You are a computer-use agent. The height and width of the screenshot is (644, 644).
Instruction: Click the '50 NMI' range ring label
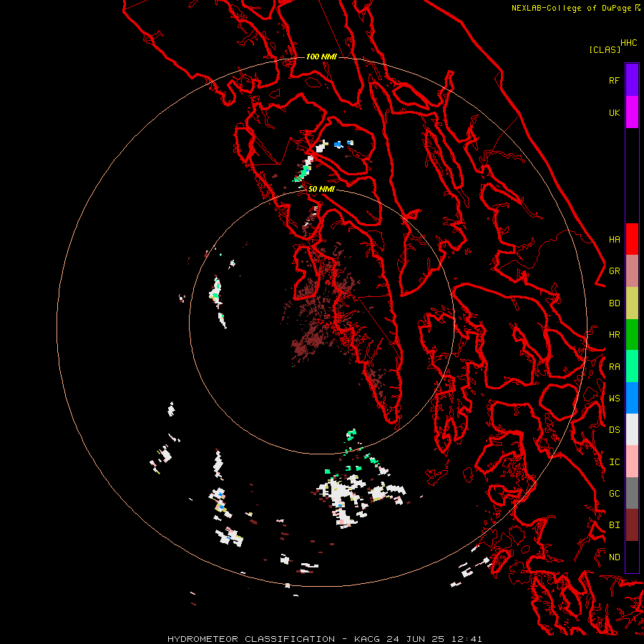tap(321, 189)
